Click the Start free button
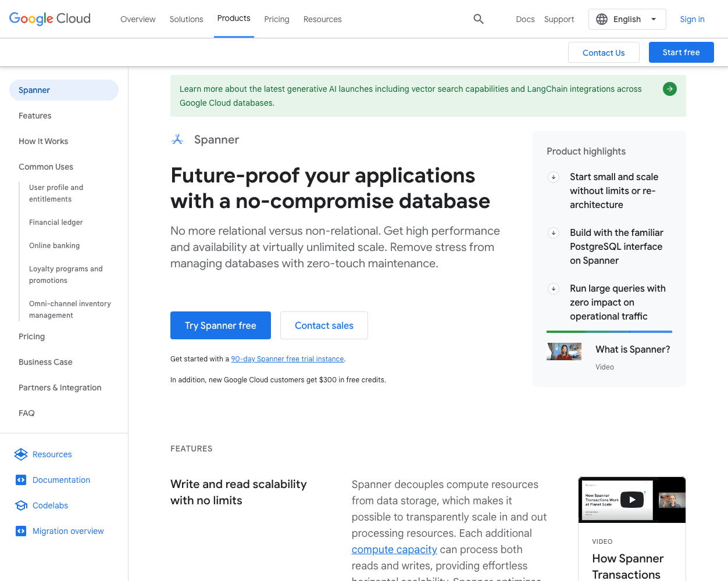The width and height of the screenshot is (728, 581). (x=681, y=52)
